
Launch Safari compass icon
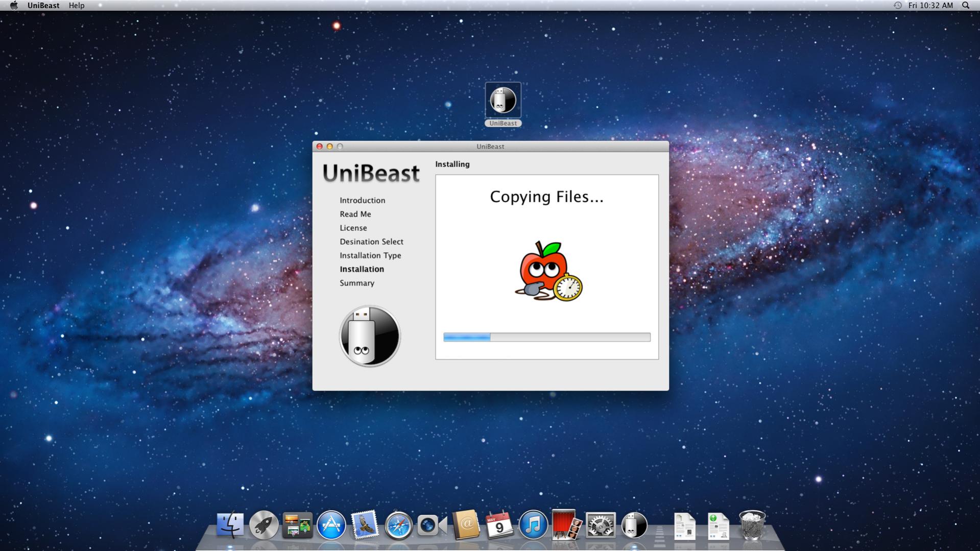click(398, 525)
